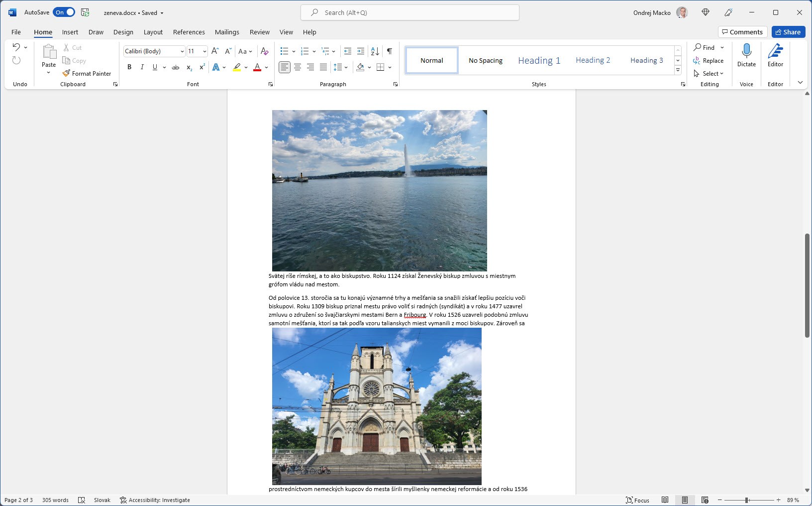The width and height of the screenshot is (812, 506).
Task: Expand the line spacing dropdown
Action: pyautogui.click(x=346, y=67)
